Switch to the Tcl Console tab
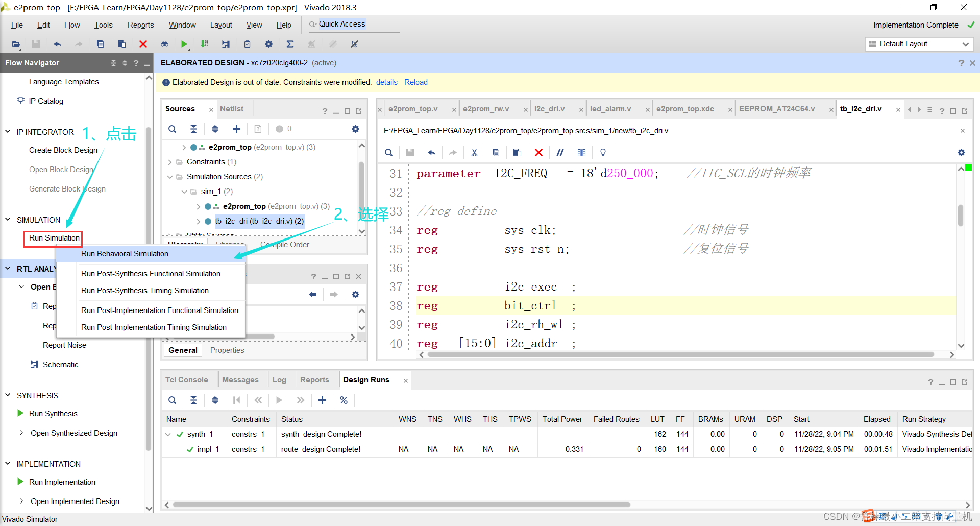The image size is (980, 526). 186,380
